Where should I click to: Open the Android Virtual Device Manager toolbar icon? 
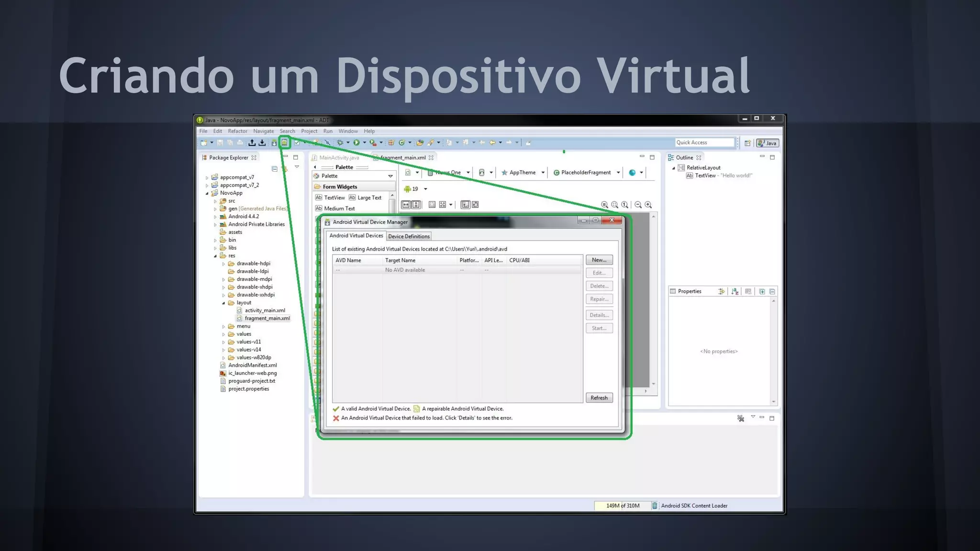tap(284, 143)
